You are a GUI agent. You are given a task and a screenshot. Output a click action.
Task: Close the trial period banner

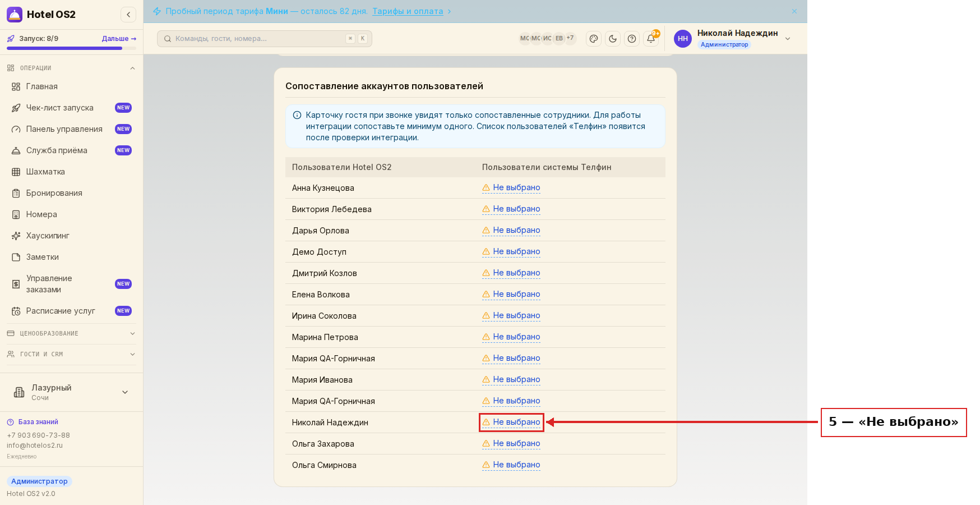794,11
